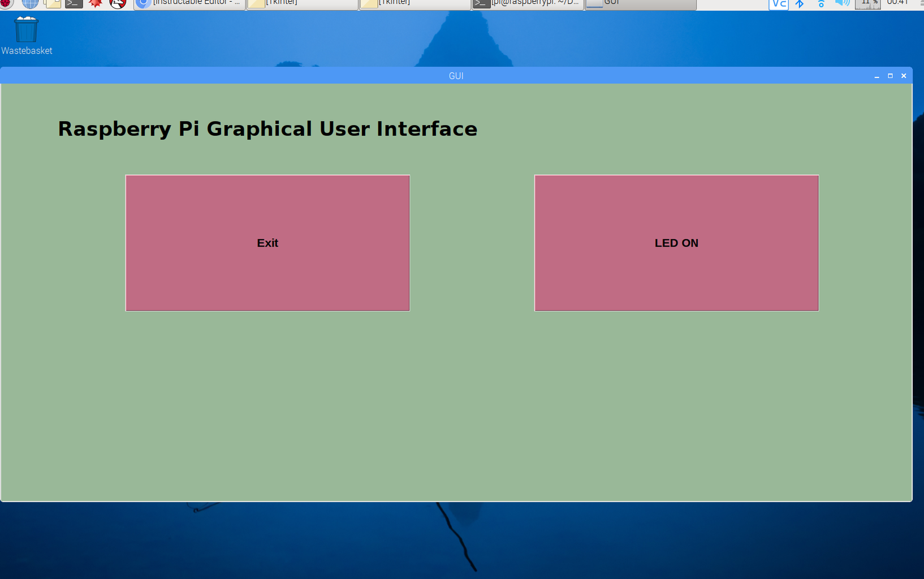The image size is (924, 579).
Task: Switch to the first Tkinter taskbar entry
Action: 302,3
